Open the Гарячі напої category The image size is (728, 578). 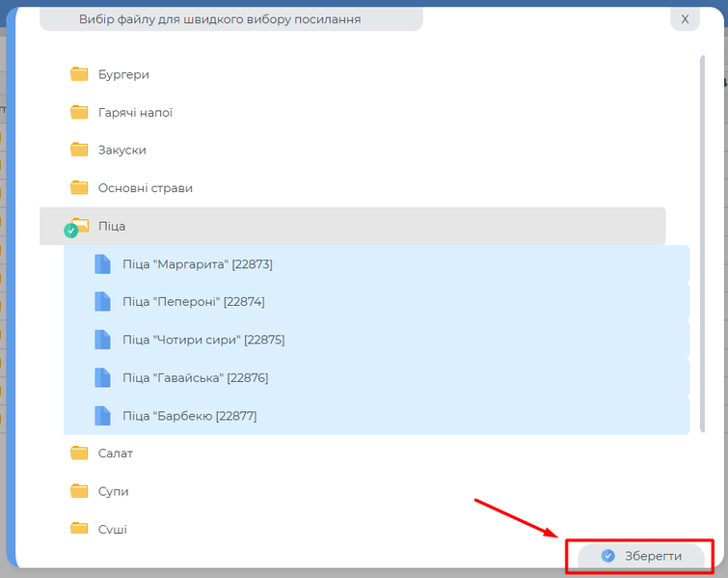[135, 112]
